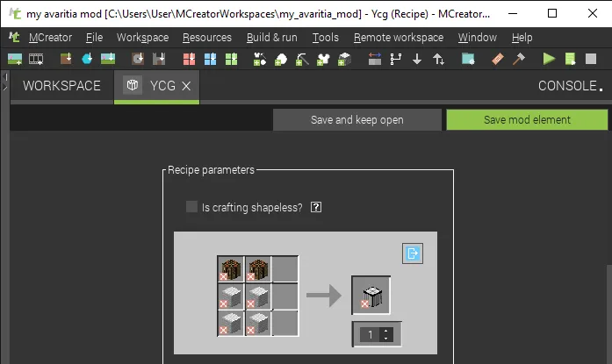Open the CONSOLE tab
612x364 pixels.
[570, 86]
